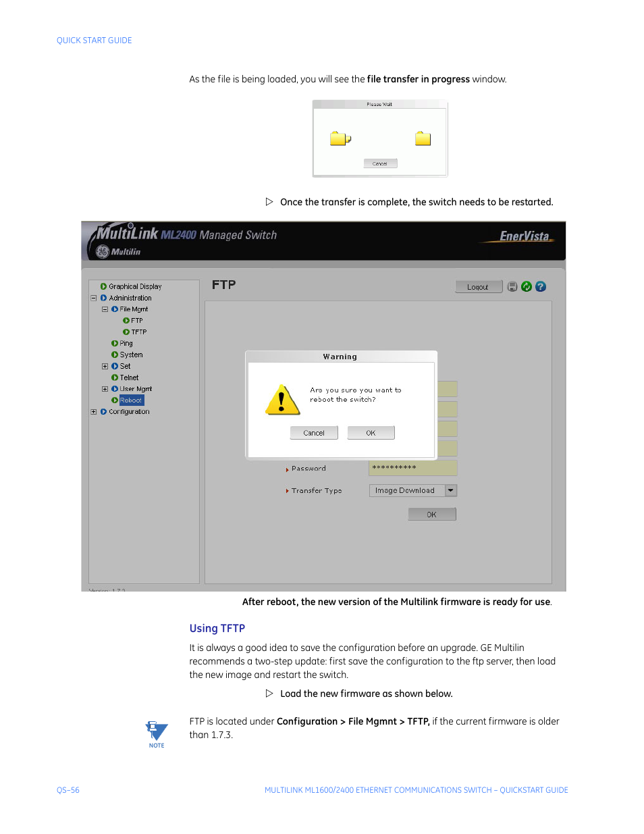644x834 pixels.
Task: Open the Transfer Type dropdown arrow
Action: 451,490
